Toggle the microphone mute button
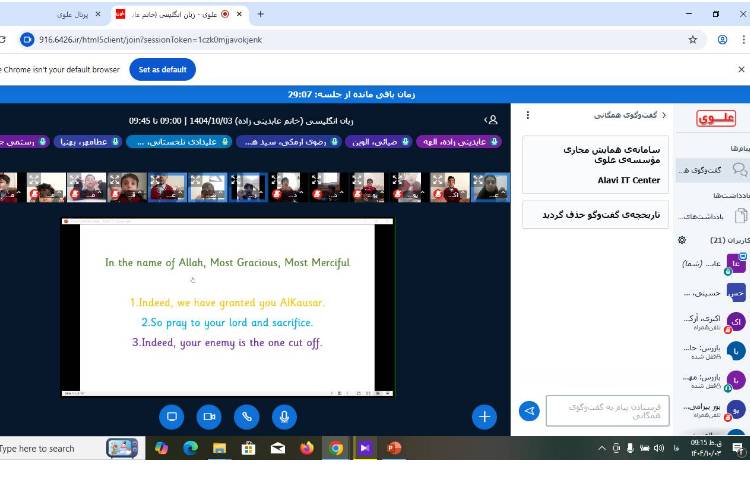The width and height of the screenshot is (750, 480). 284,416
